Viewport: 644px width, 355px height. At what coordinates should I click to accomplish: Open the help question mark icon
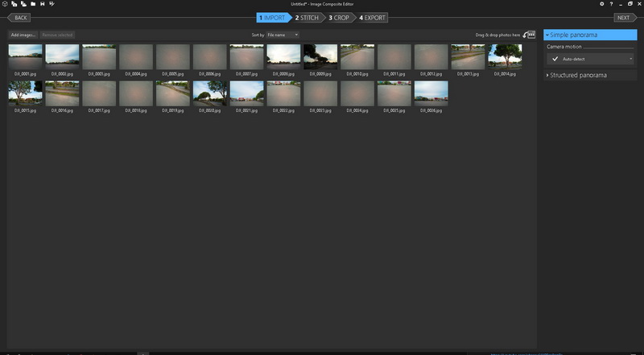point(611,4)
